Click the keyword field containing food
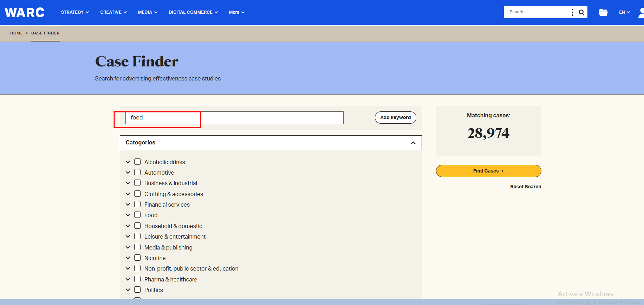Image resolution: width=644 pixels, height=305 pixels. [234, 118]
